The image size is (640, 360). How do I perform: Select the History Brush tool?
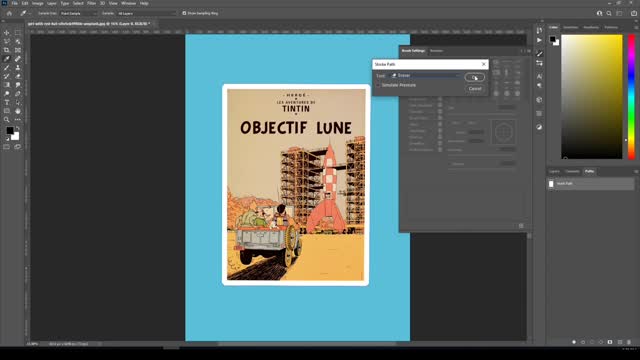tap(7, 76)
